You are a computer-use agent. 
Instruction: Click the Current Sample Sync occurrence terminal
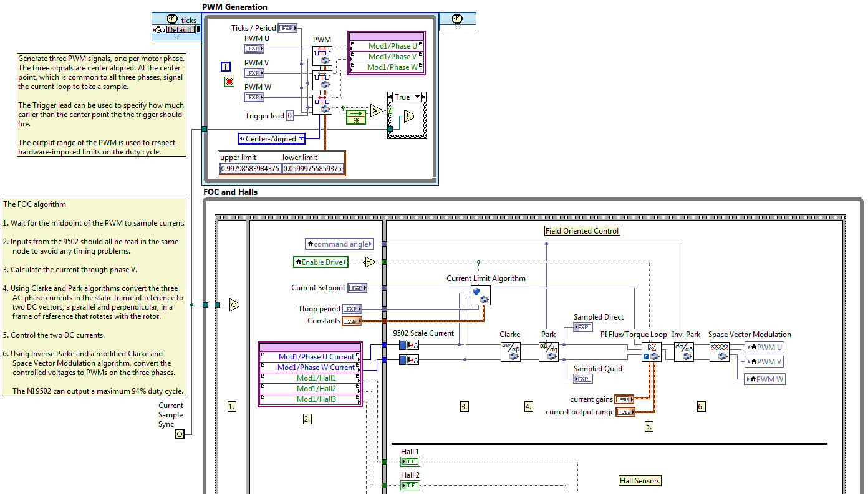point(180,434)
